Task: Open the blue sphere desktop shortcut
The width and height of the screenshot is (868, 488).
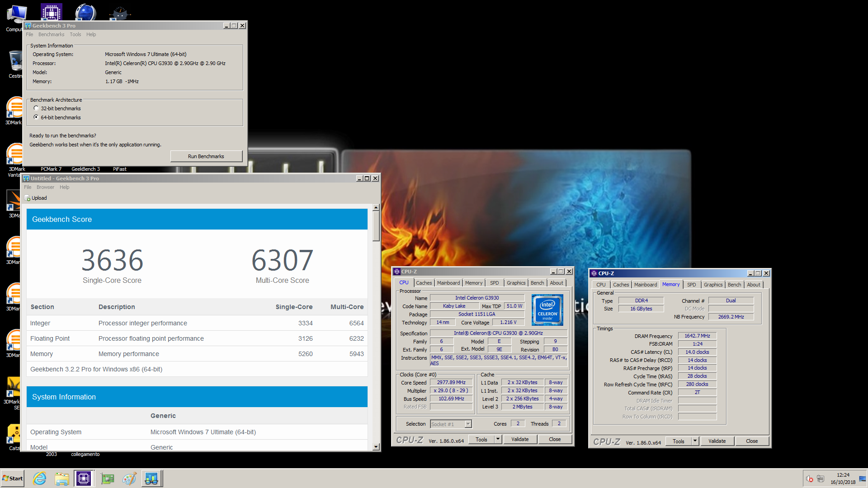Action: pyautogui.click(x=85, y=12)
